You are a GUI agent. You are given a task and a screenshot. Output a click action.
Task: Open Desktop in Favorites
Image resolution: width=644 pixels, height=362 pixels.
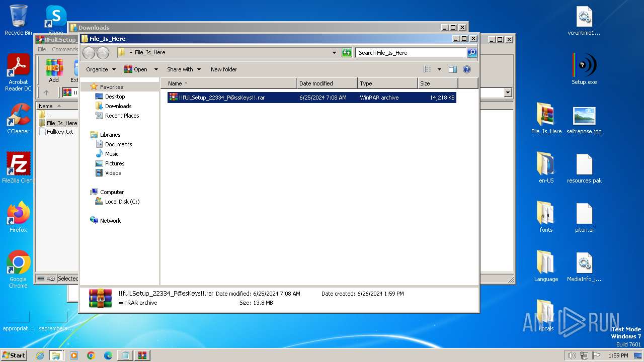(x=115, y=97)
